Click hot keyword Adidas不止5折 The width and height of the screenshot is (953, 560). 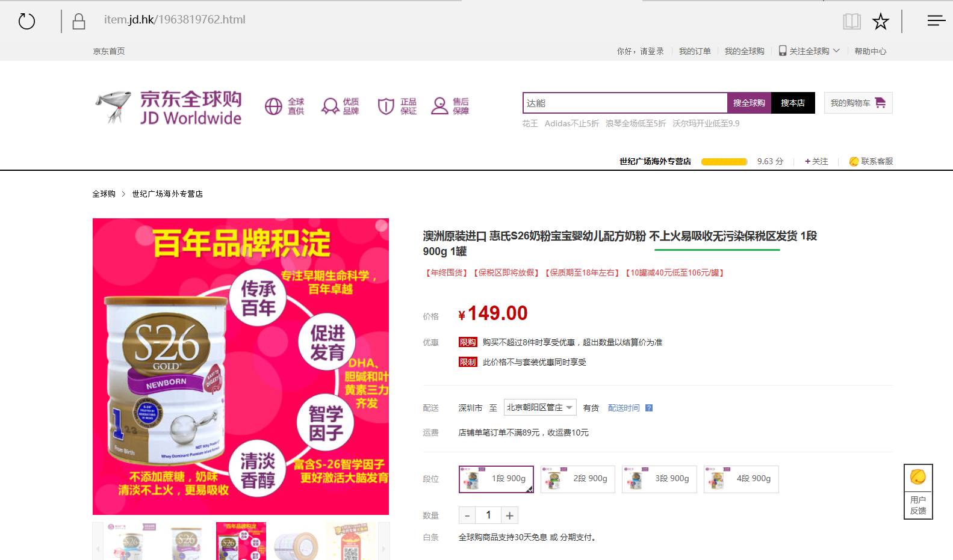point(571,123)
